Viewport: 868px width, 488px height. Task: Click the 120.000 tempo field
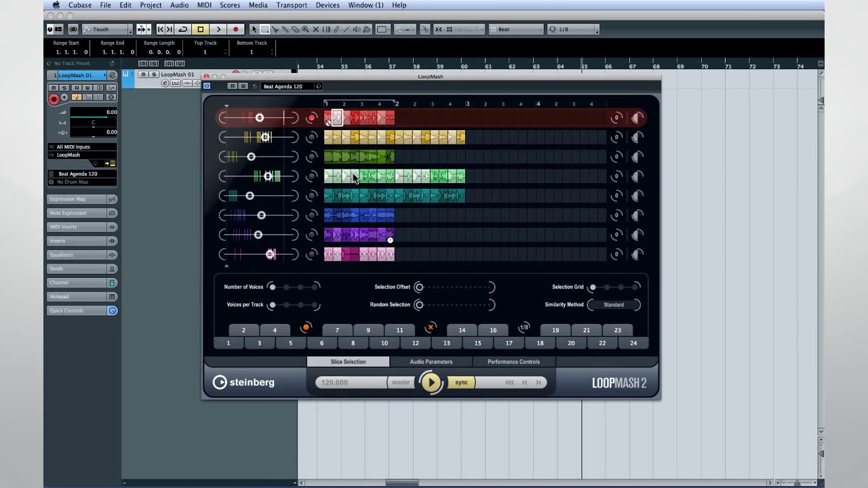click(351, 382)
